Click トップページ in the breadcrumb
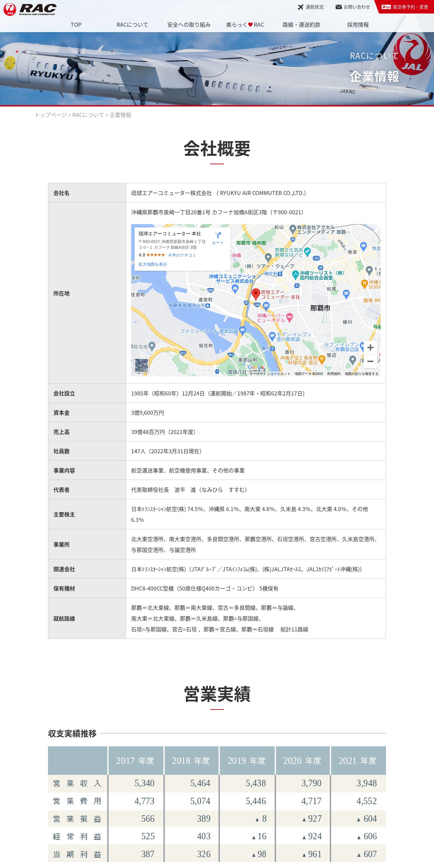Screen dimensions: 434x868 point(51,115)
